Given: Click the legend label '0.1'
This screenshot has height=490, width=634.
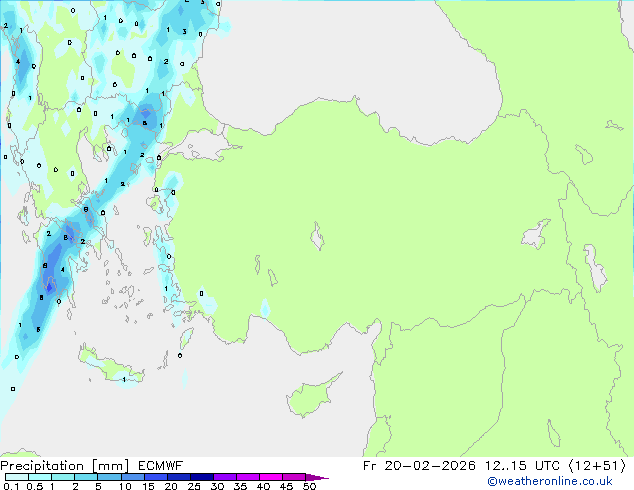Looking at the screenshot, I should pyautogui.click(x=11, y=486).
